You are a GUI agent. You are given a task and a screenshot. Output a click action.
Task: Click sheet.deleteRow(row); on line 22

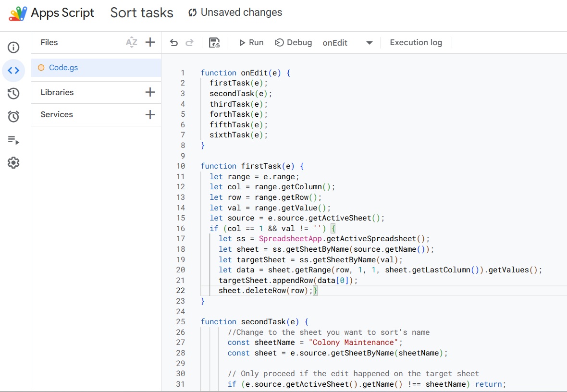click(x=266, y=290)
